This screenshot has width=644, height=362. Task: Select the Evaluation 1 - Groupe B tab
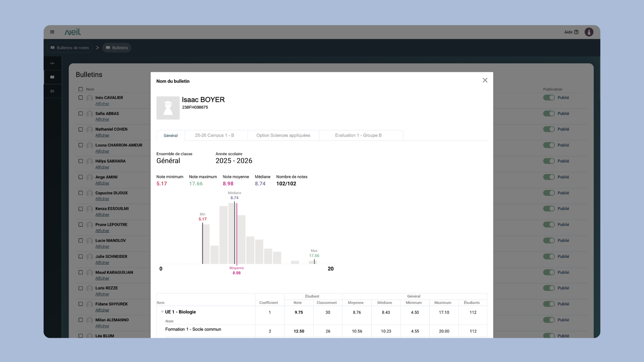(x=358, y=135)
